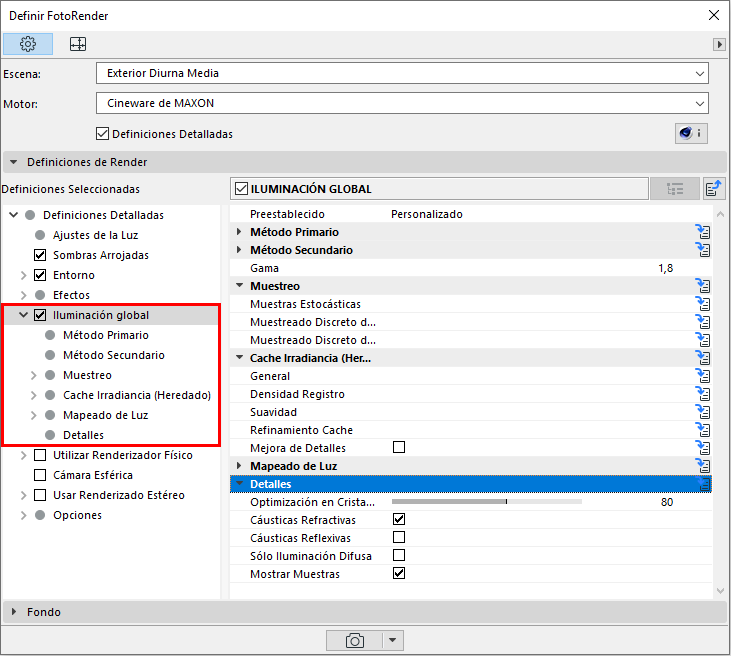Open the Escena dropdown

[402, 73]
